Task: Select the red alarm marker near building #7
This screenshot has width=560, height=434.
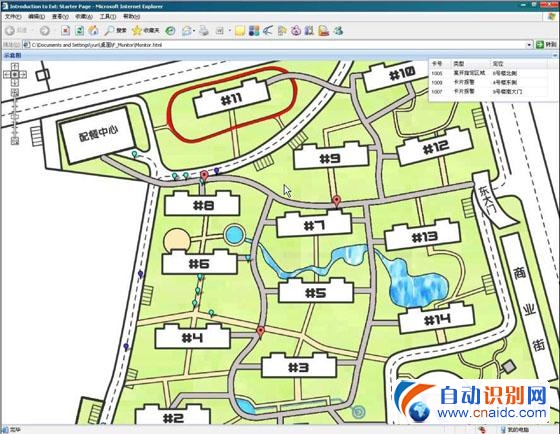Action: [x=336, y=201]
